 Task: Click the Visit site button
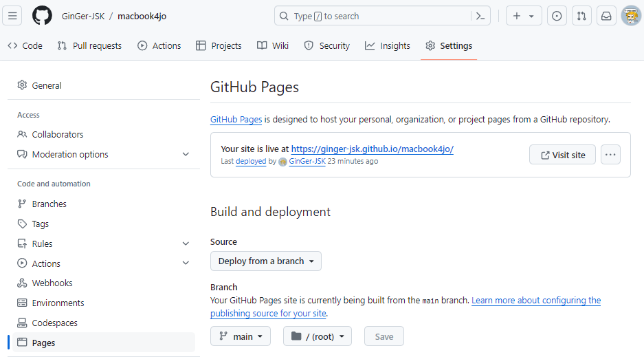tap(562, 155)
